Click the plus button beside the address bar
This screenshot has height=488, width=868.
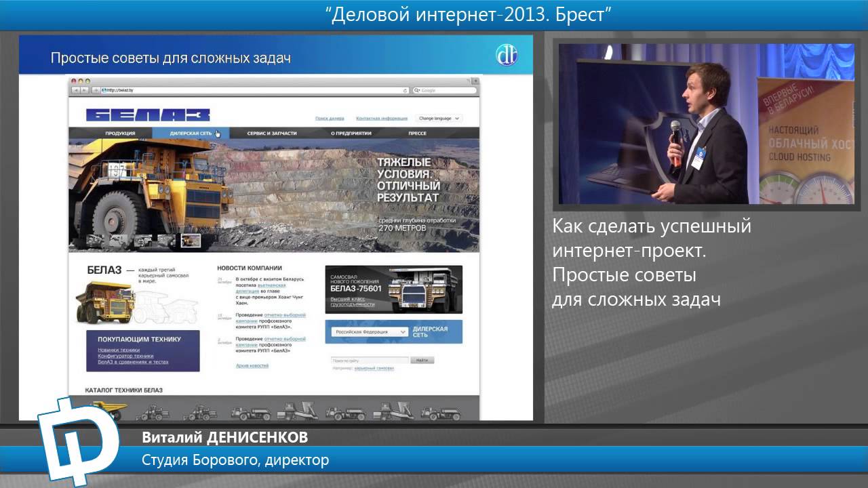96,90
